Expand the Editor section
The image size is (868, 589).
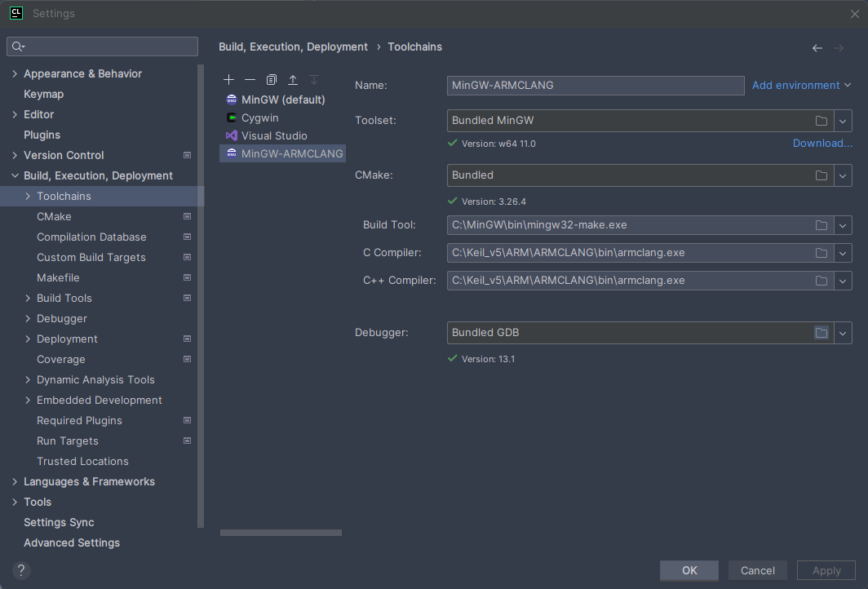pyautogui.click(x=15, y=114)
